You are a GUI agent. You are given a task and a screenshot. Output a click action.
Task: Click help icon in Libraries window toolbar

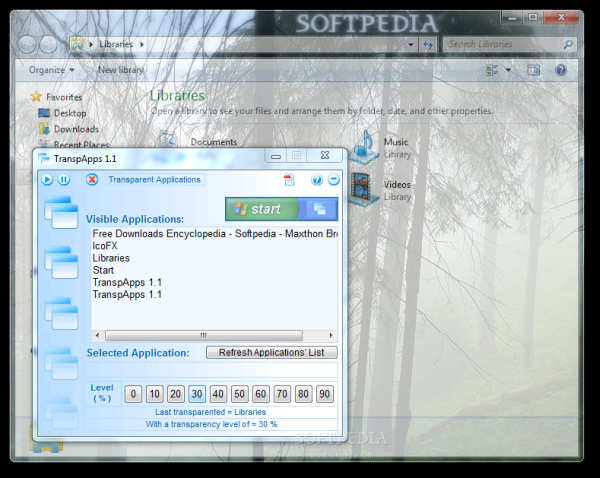pyautogui.click(x=561, y=70)
